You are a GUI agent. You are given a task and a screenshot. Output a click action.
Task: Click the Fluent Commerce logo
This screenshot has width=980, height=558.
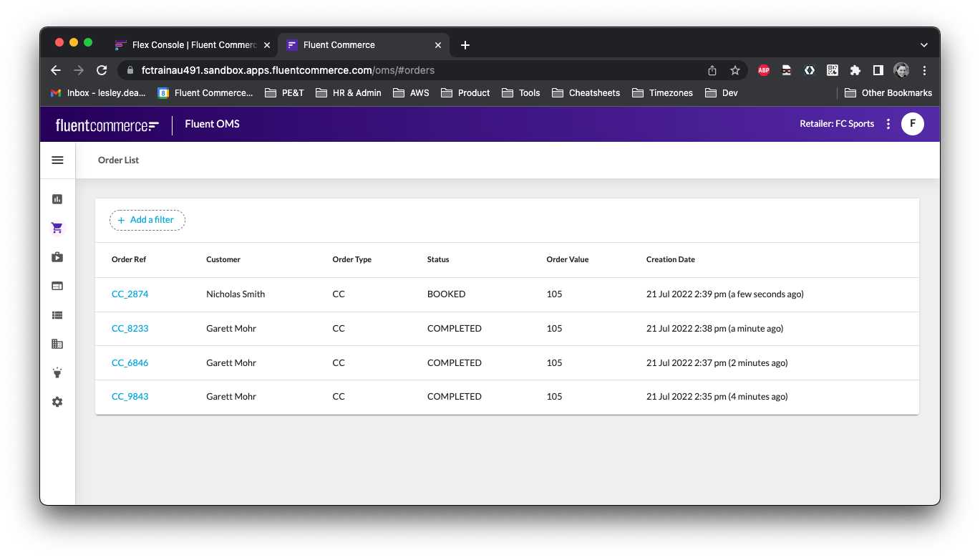107,125
